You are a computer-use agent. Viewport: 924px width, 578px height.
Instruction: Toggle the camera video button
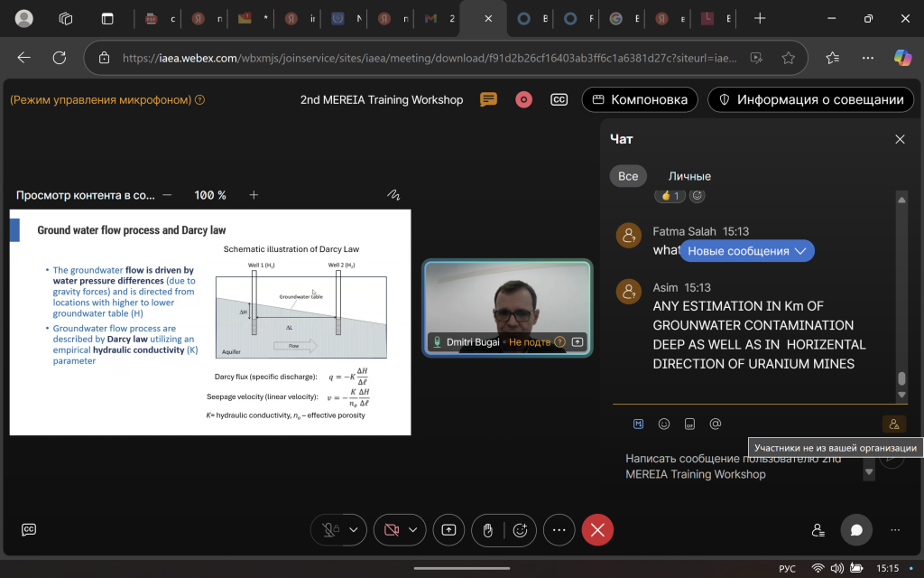[x=391, y=530]
